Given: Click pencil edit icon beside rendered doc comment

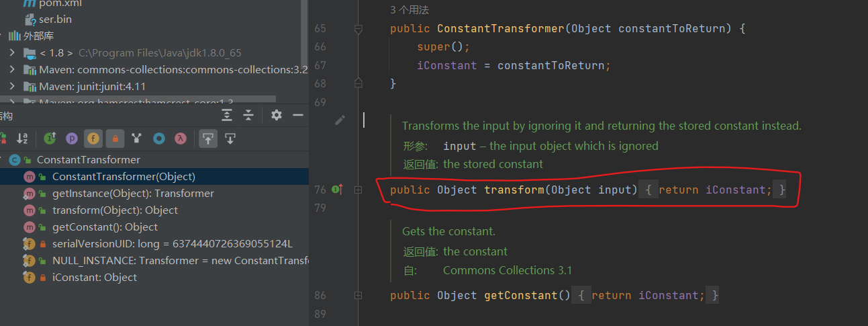Looking at the screenshot, I should coord(340,120).
